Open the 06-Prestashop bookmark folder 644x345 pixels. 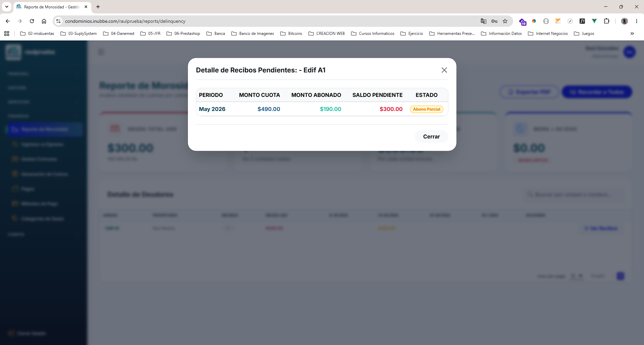(183, 34)
